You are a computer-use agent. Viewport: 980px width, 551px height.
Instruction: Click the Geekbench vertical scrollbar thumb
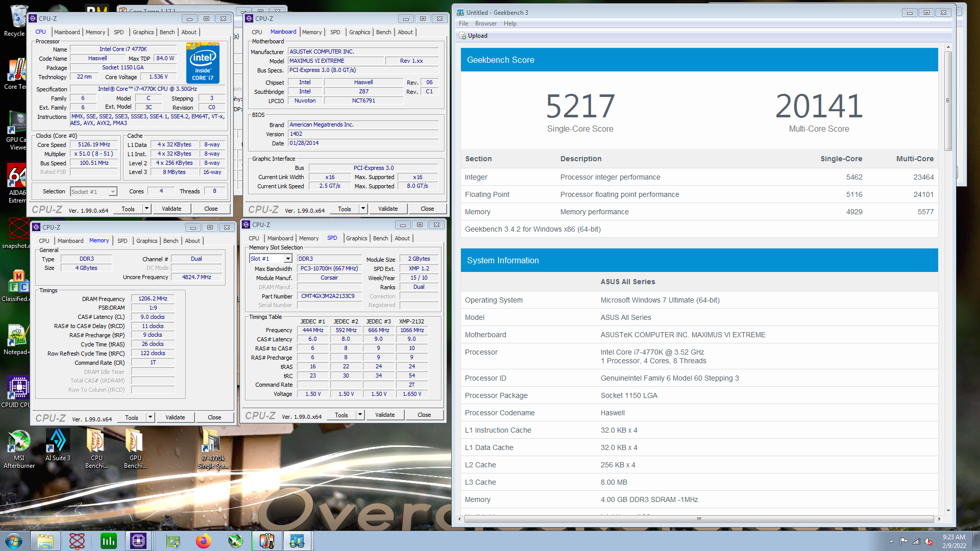click(x=948, y=101)
